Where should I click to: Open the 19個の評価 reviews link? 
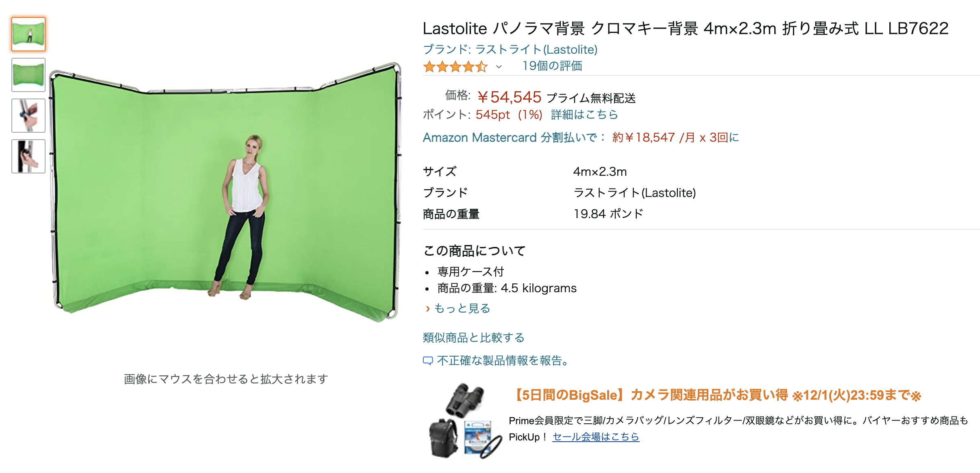(x=552, y=66)
